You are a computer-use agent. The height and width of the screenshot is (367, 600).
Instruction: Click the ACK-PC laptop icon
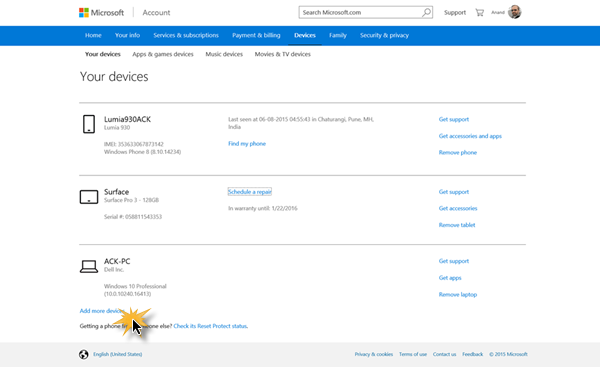pyautogui.click(x=89, y=266)
